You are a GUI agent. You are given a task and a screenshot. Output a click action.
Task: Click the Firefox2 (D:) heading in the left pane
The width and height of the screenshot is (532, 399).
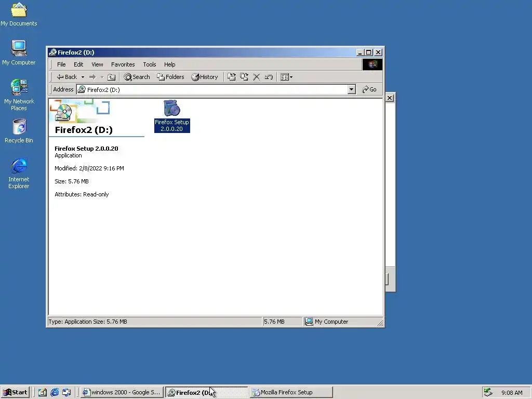click(x=84, y=130)
